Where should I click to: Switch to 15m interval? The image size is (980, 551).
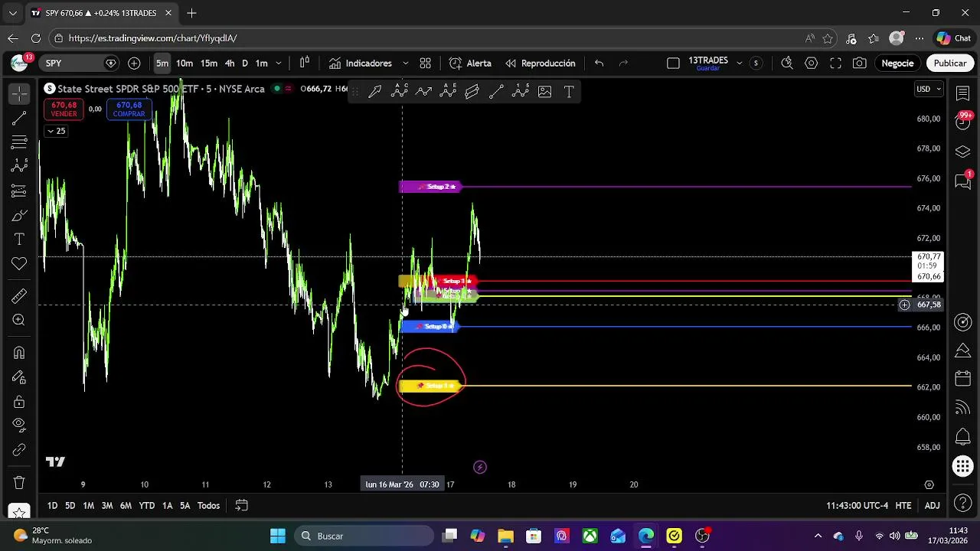coord(209,64)
